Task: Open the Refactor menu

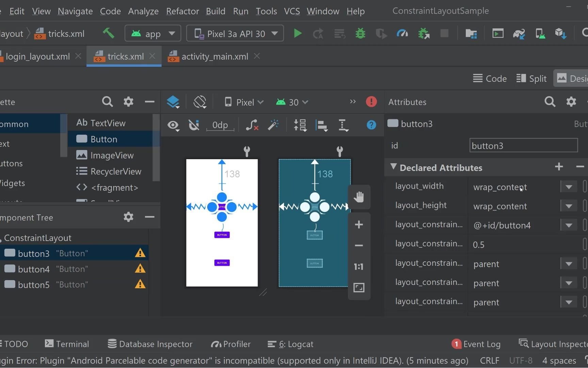Action: tap(182, 11)
